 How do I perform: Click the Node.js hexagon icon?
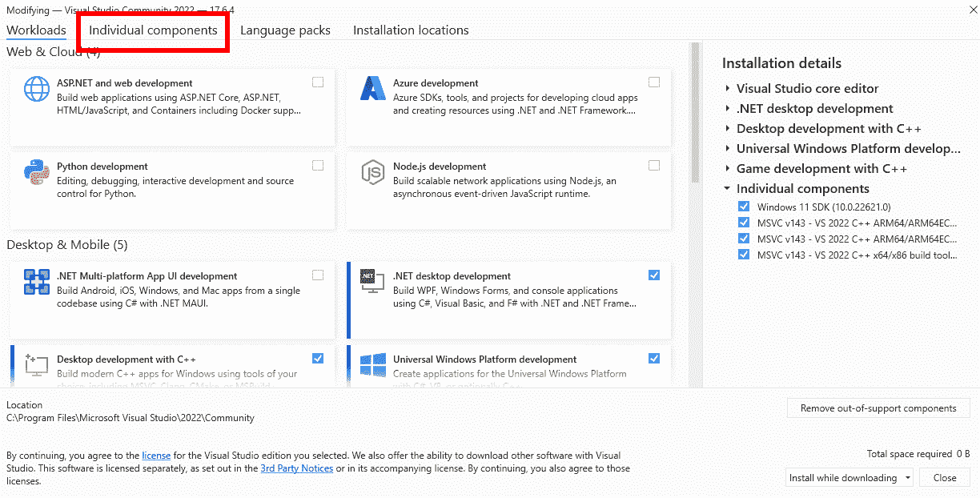pyautogui.click(x=373, y=172)
